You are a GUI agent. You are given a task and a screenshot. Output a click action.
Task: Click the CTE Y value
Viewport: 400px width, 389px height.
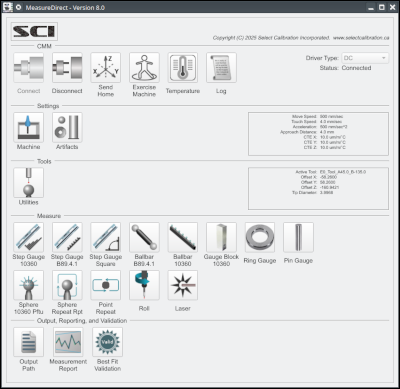333,142
